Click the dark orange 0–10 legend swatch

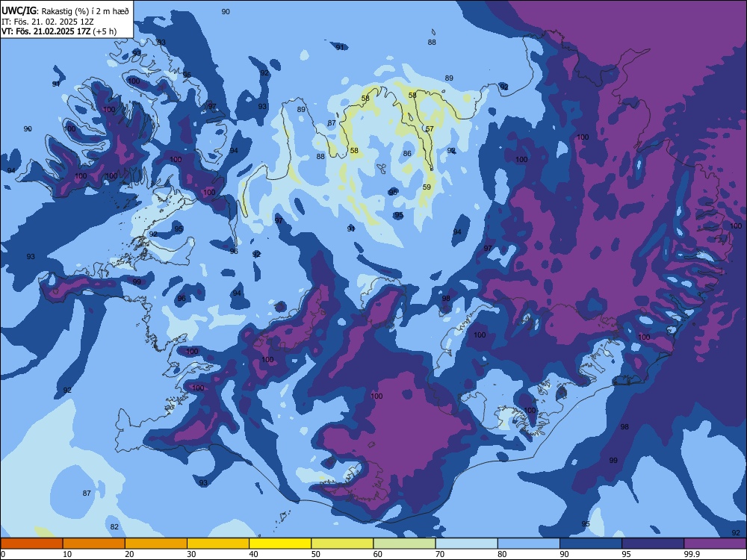click(x=31, y=544)
